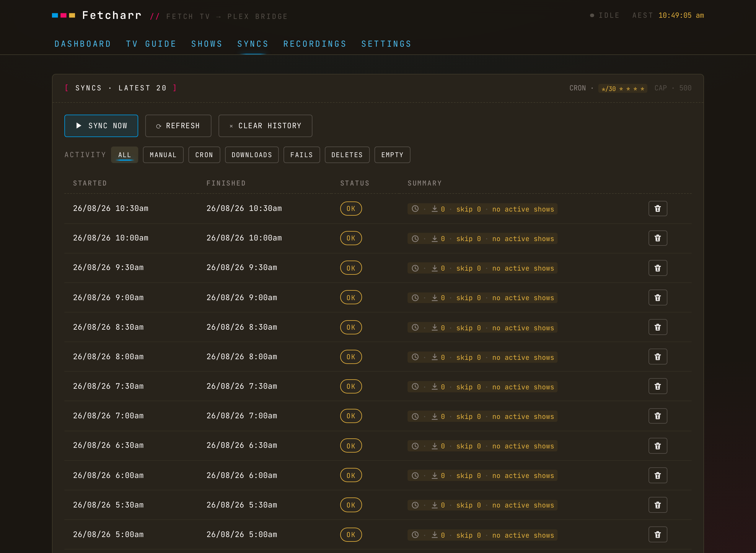The width and height of the screenshot is (756, 553).
Task: Filter activity by Downloads
Action: [252, 155]
